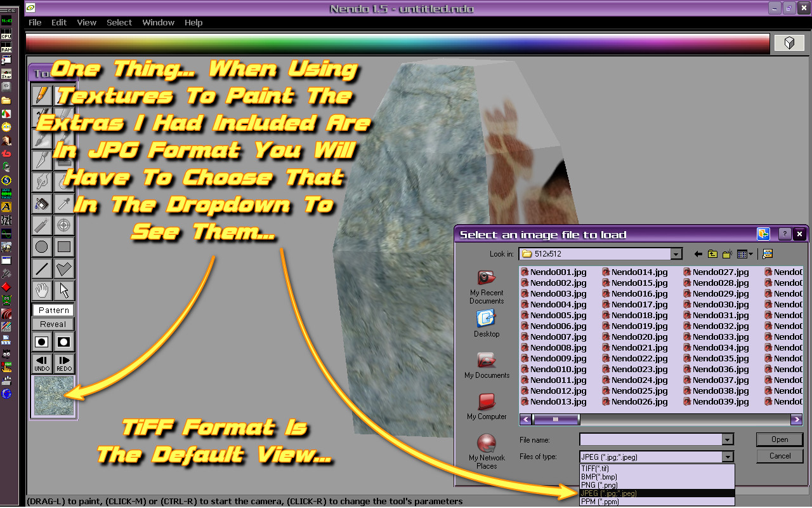Screen dimensions: 812x508
Task: Select the arrow pointer tool
Action: coord(64,291)
